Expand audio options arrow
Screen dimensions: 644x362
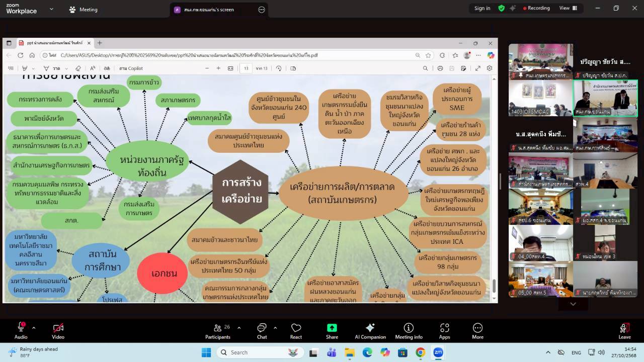[34, 328]
